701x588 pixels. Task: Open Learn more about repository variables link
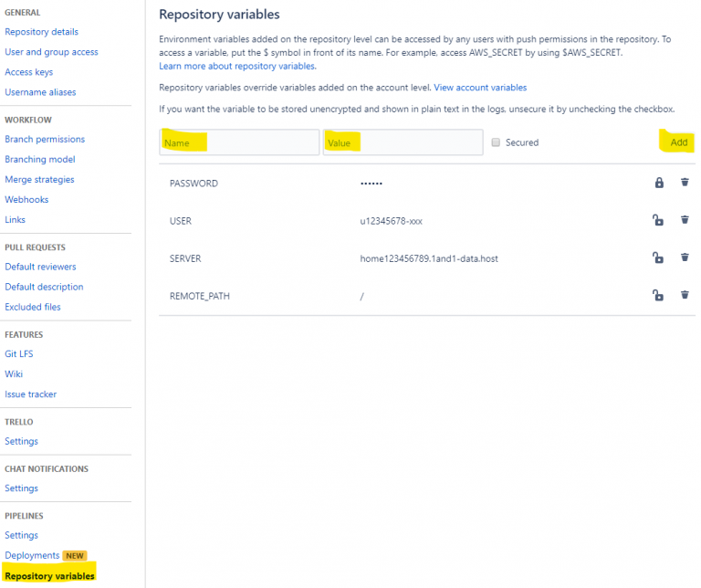click(x=237, y=67)
